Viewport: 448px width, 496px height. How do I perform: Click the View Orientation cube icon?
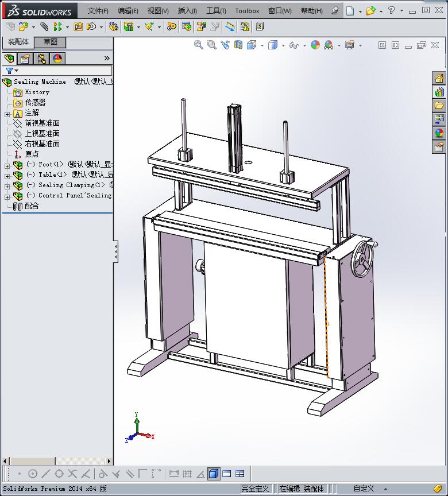251,45
